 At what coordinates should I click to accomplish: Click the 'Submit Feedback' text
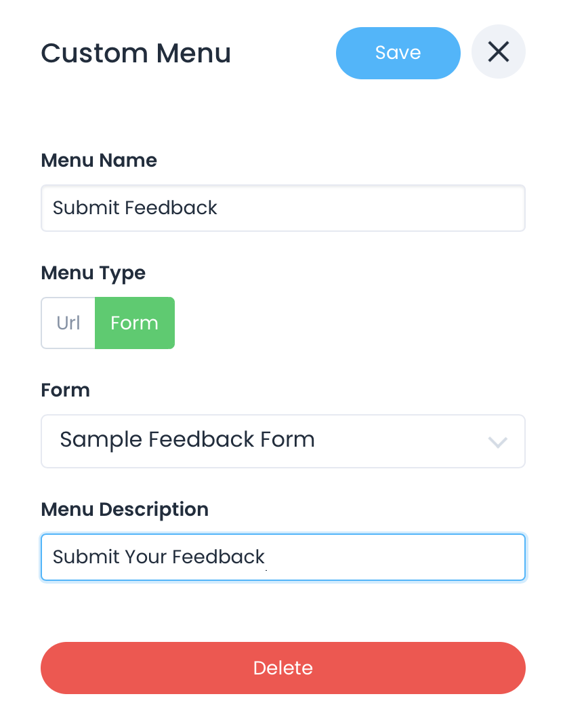(135, 207)
